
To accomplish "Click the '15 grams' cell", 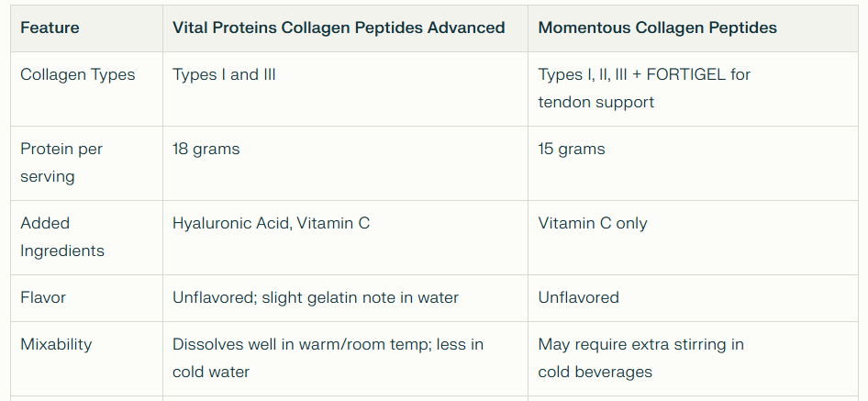I will click(571, 149).
